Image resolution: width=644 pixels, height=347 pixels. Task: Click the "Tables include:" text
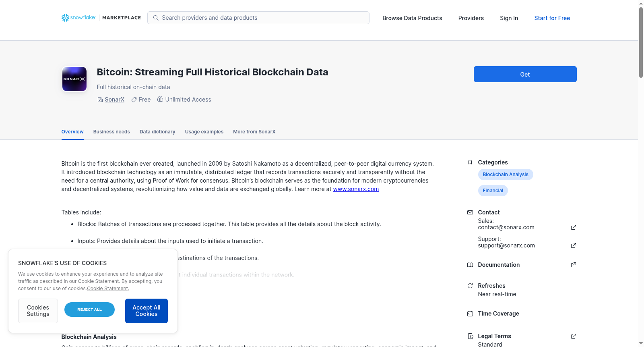(81, 212)
